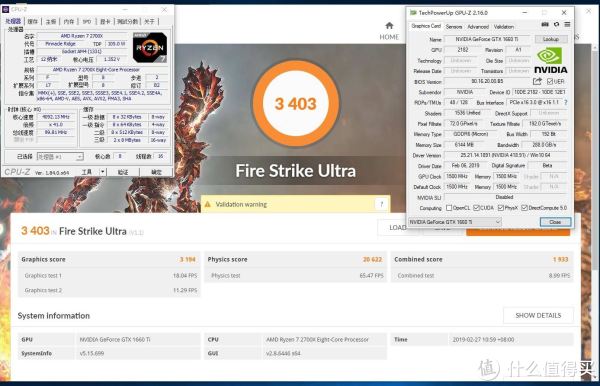Toggle the UEFI checkbox

(x=550, y=81)
